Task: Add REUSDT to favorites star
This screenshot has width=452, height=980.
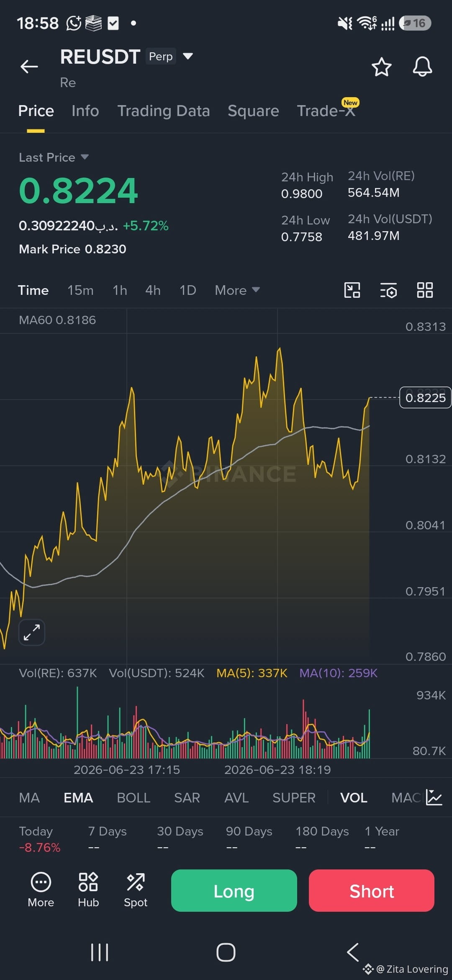Action: pyautogui.click(x=381, y=67)
